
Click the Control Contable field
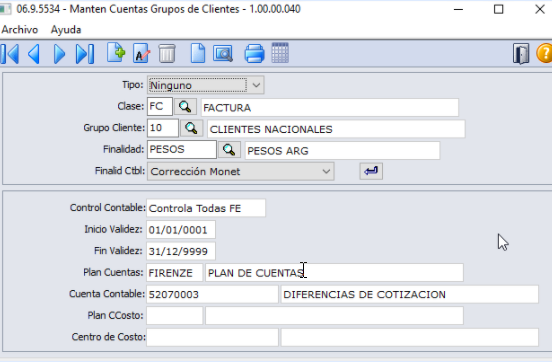coord(206,208)
